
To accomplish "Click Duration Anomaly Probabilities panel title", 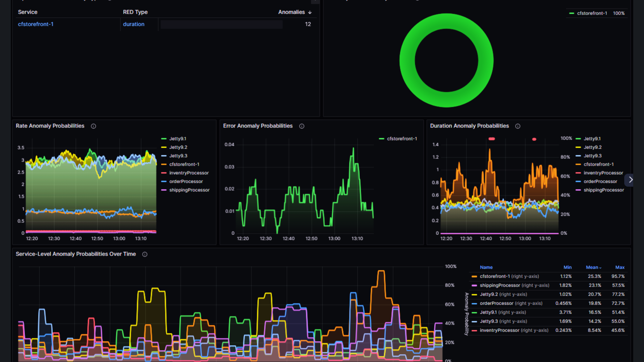I will 469,126.
